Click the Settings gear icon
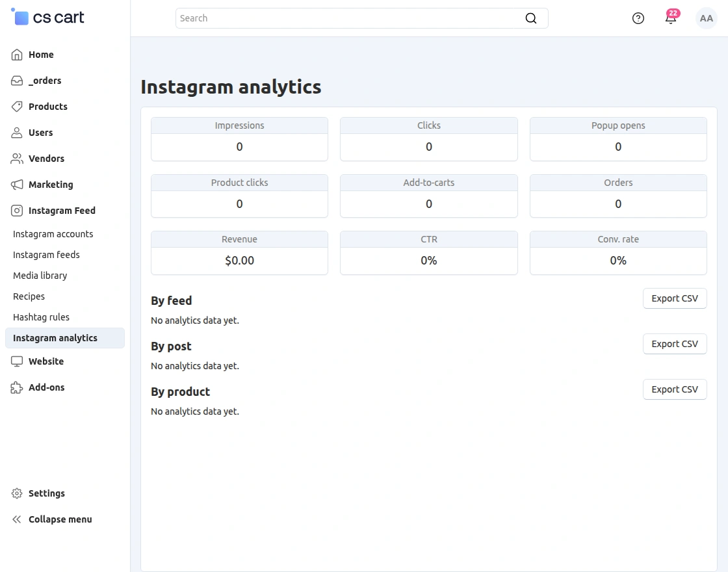Viewport: 728px width, 572px height. [17, 493]
